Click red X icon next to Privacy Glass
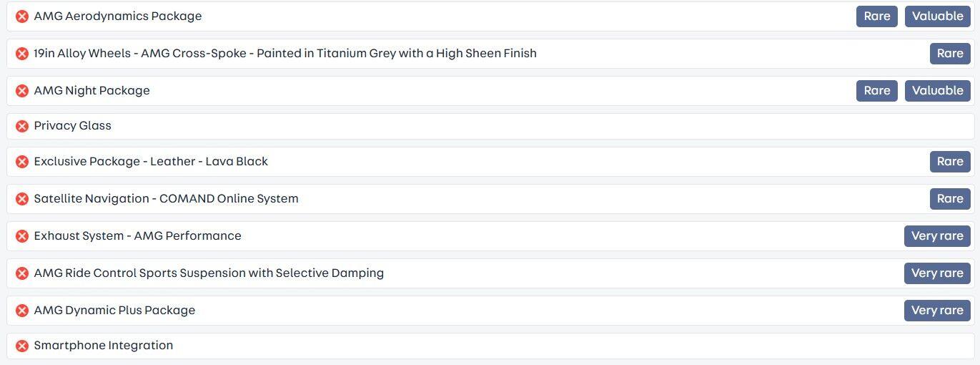Viewport: 980px width, 365px height. coord(22,126)
